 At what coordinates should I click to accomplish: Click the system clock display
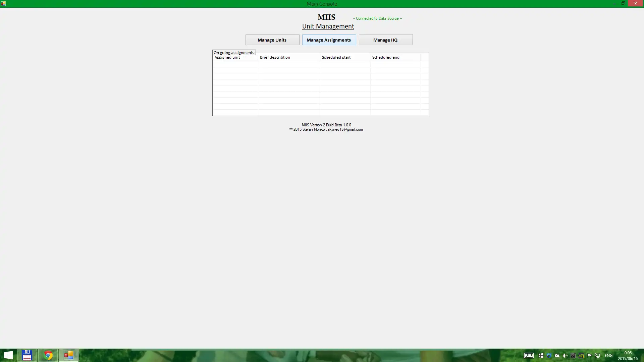[628, 355]
